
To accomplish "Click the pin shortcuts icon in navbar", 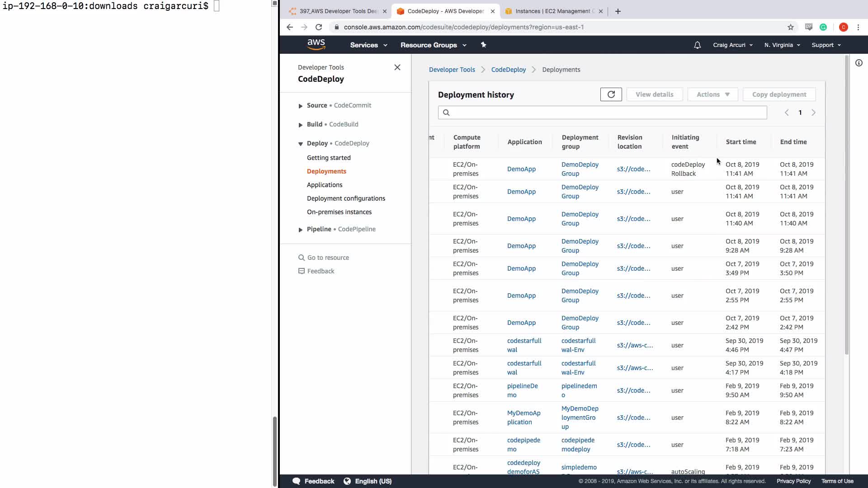I will [x=483, y=45].
